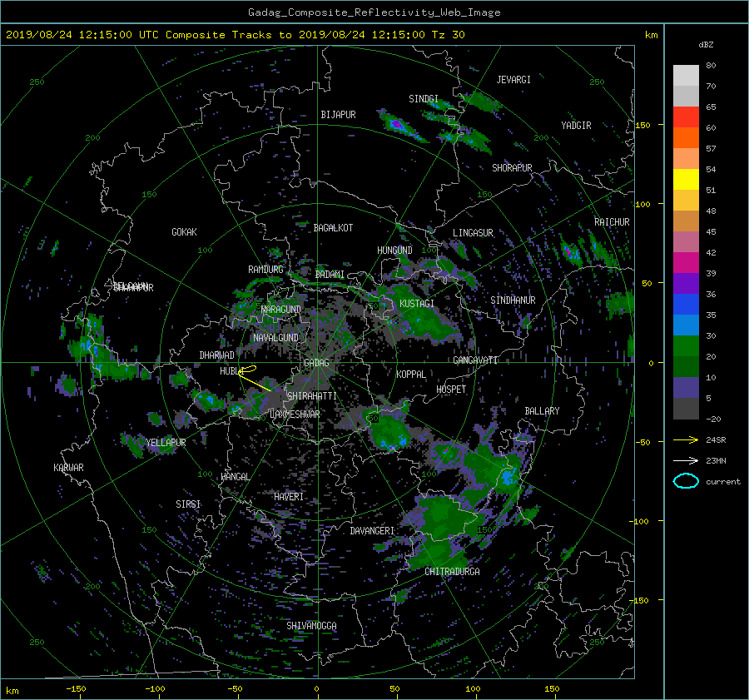This screenshot has height=700, width=749.
Task: Click the SHIVAMOGGA city label
Action: click(311, 626)
